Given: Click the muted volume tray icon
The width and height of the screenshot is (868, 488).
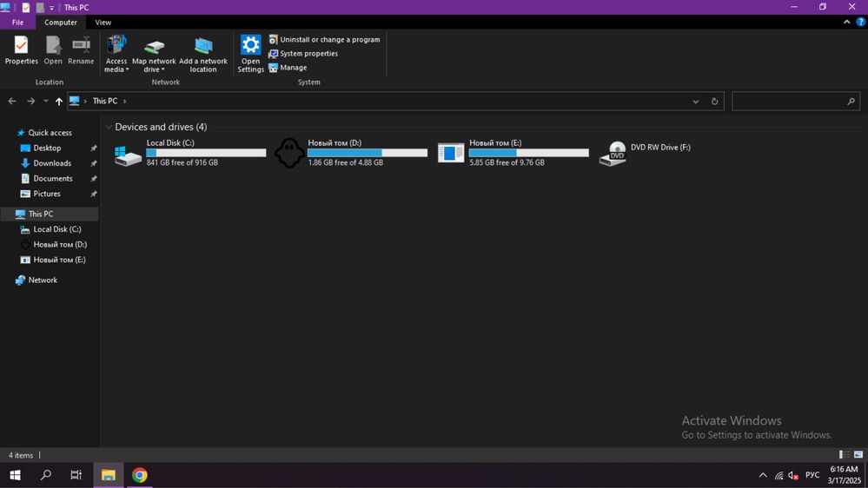Looking at the screenshot, I should (793, 476).
